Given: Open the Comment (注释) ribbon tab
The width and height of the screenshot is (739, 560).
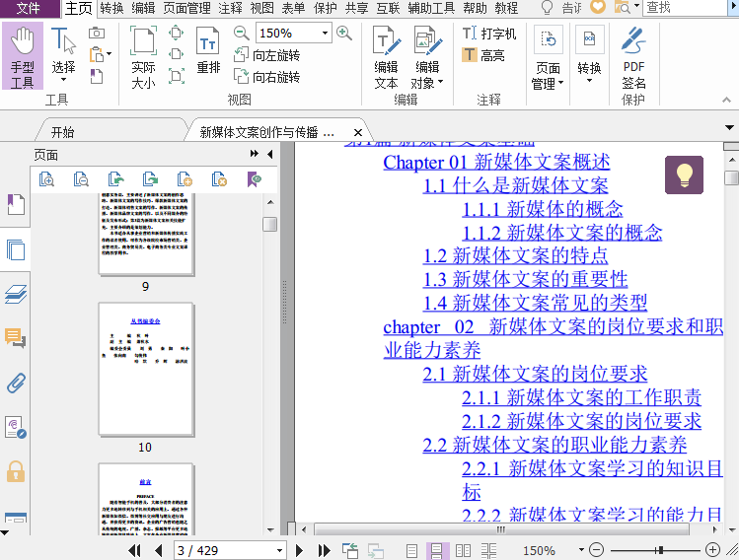Looking at the screenshot, I should click(x=231, y=8).
